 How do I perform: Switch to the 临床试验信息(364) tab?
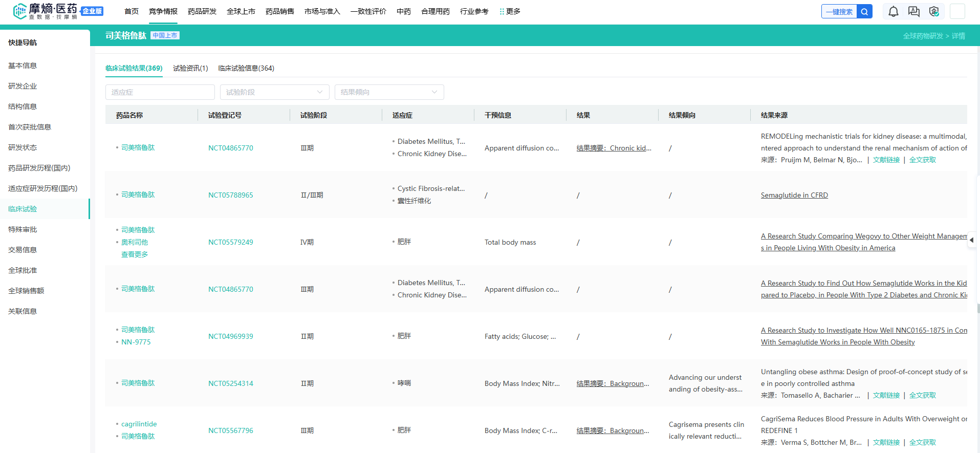pyautogui.click(x=246, y=68)
